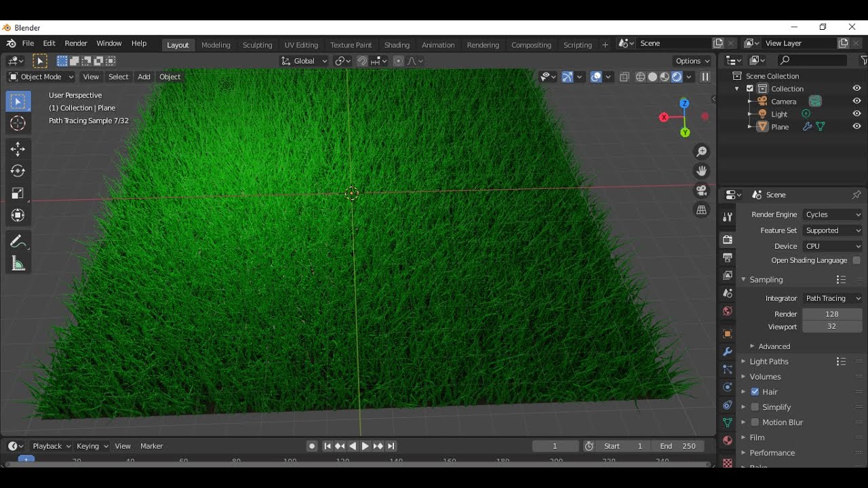Select the Measure tool
The image size is (868, 488).
tap(18, 264)
